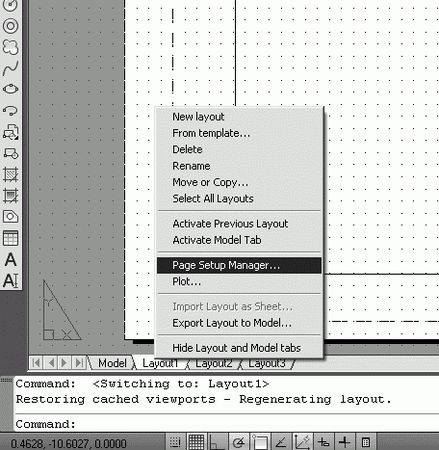Choose Select All Layouts

(x=239, y=198)
